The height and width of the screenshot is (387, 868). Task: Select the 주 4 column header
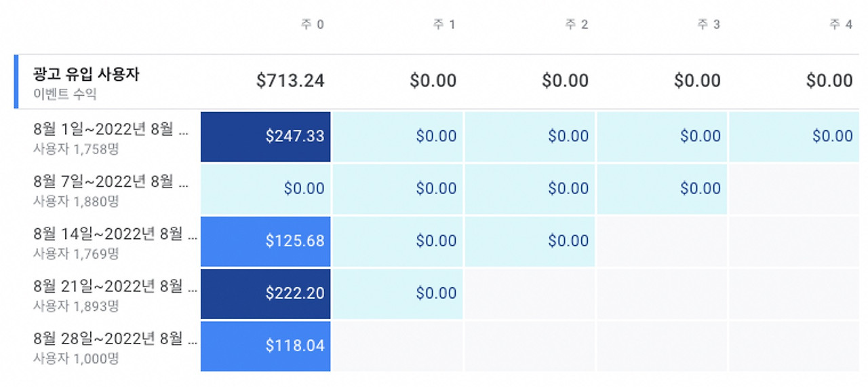tap(841, 25)
